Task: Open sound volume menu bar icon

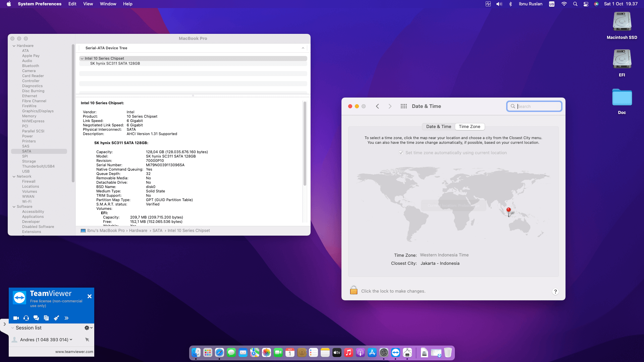Action: [x=499, y=4]
